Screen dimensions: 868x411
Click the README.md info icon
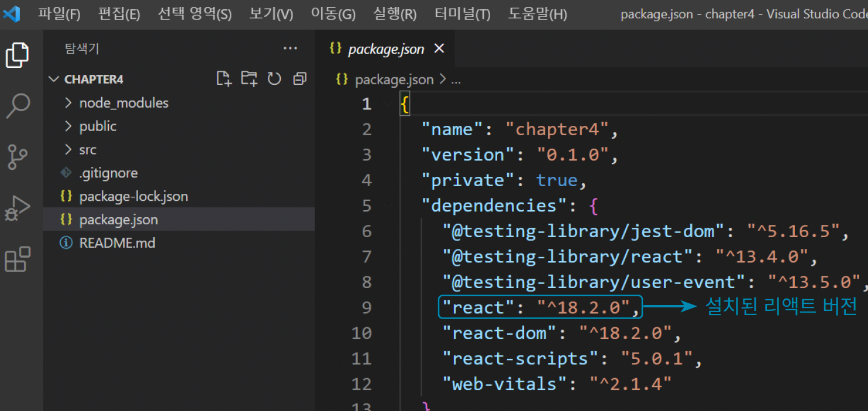(66, 243)
